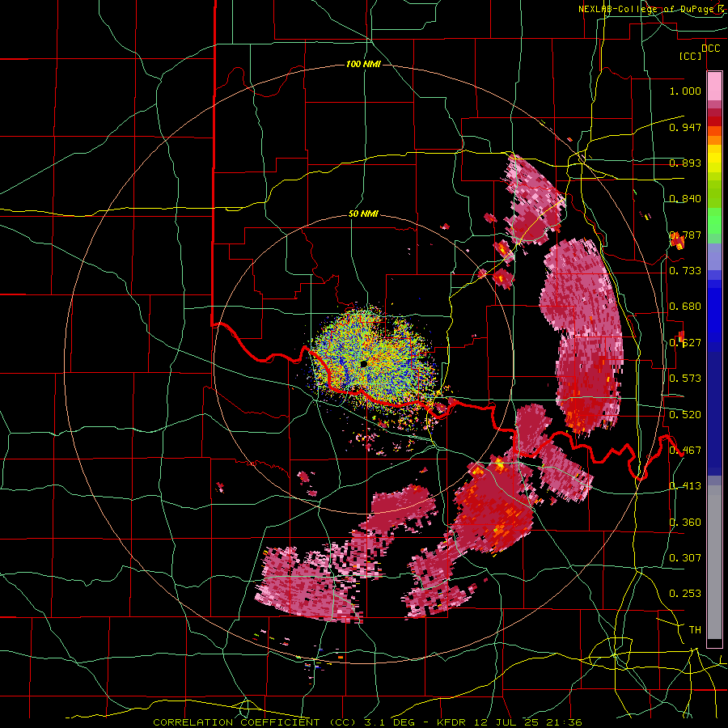728x728 pixels.
Task: Click the 100 NMI range ring label
Action: point(363,64)
